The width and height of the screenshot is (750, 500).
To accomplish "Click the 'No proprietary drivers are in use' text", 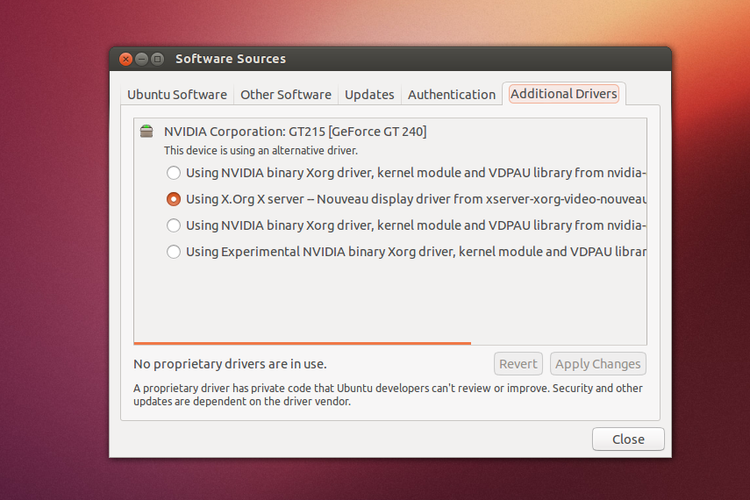I will (x=230, y=364).
